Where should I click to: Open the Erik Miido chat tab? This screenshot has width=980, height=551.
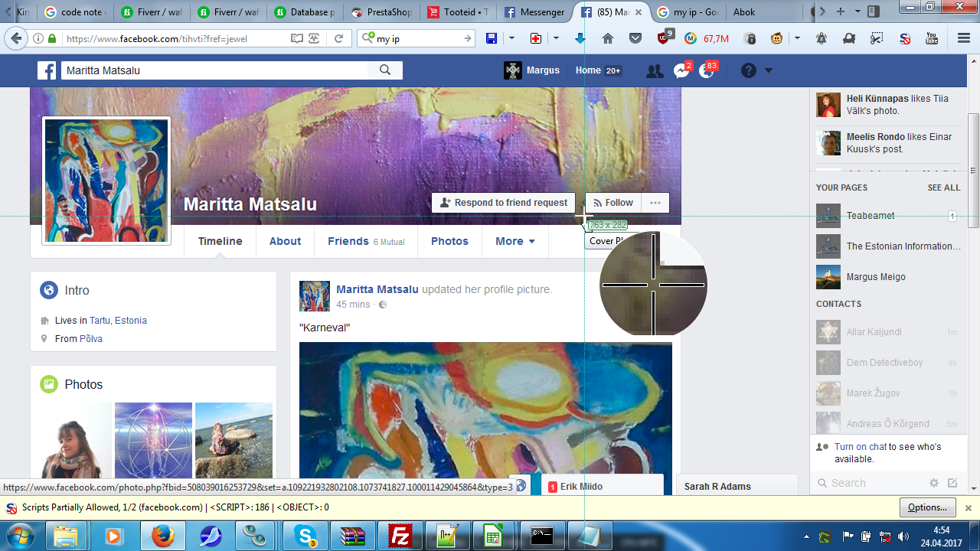click(x=603, y=487)
